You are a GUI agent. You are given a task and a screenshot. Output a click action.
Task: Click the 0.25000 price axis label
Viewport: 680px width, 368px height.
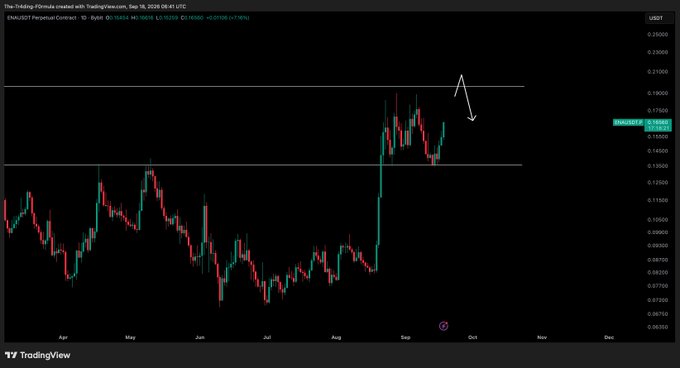click(657, 34)
